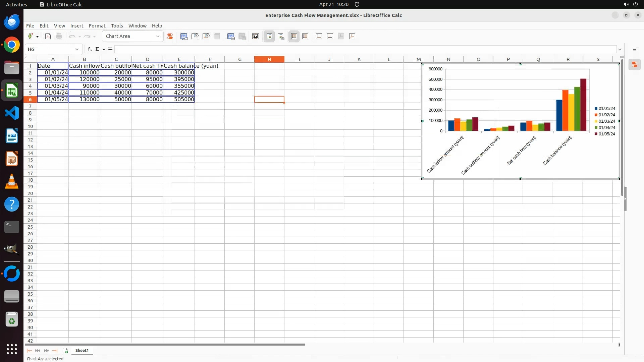
Task: Expand the Chart Area element dropdown
Action: click(x=158, y=36)
